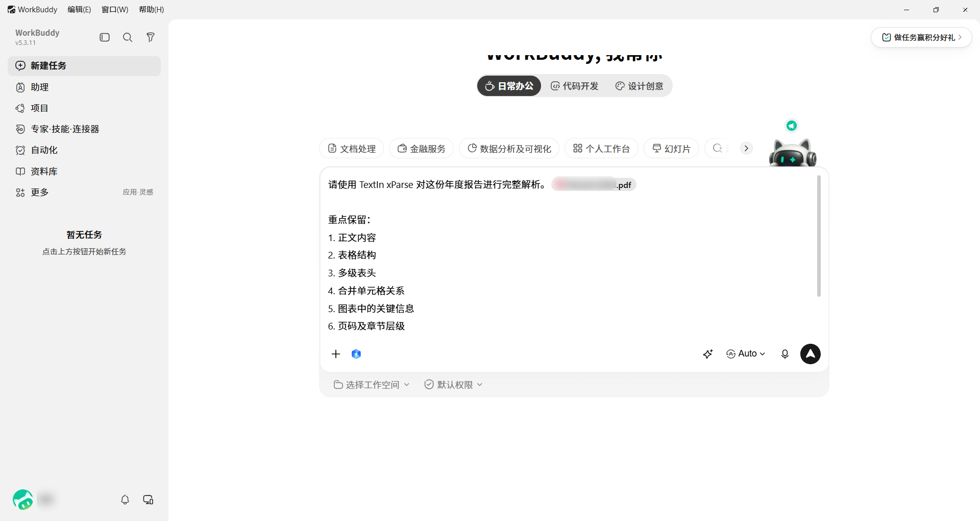The width and height of the screenshot is (980, 521).
Task: Click the input box vertical scrollbar
Action: tap(819, 236)
